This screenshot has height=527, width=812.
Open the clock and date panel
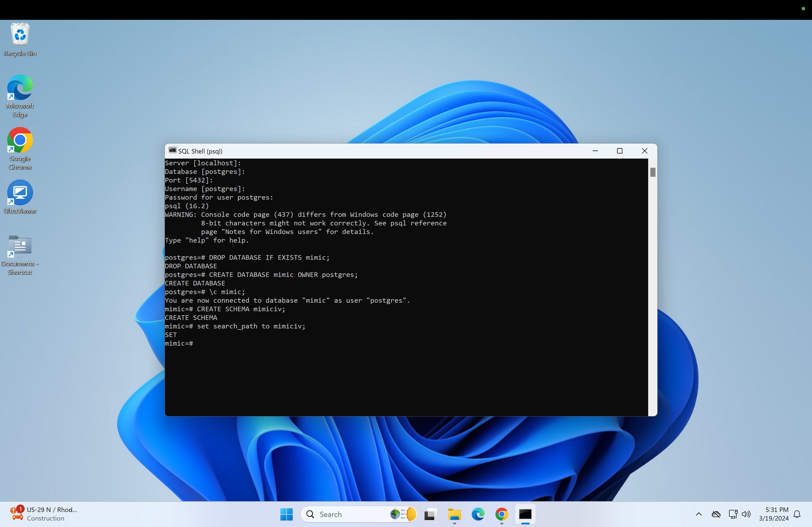tap(773, 514)
